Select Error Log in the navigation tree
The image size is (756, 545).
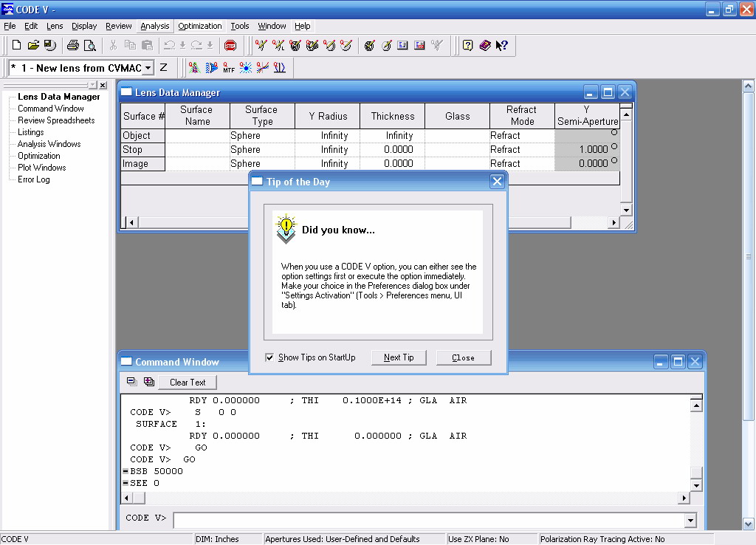(x=34, y=179)
